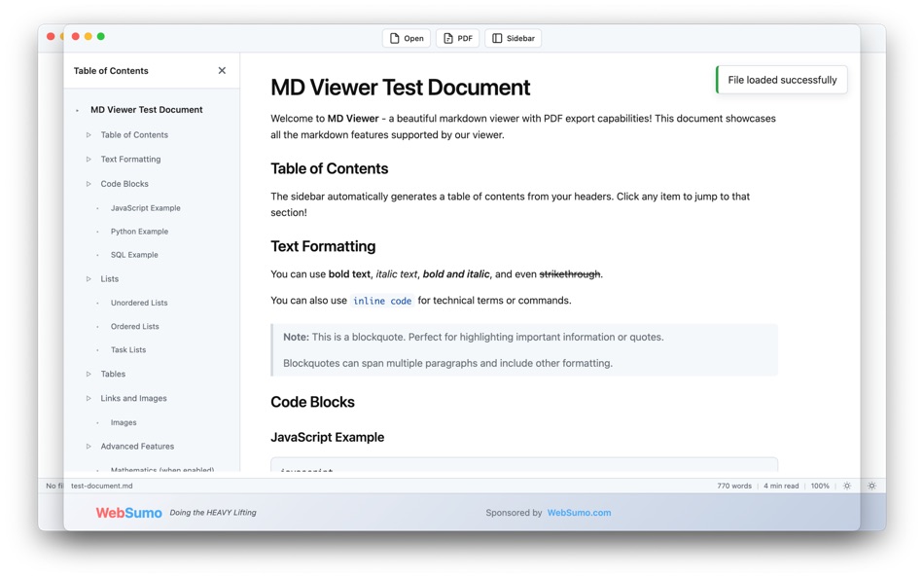Click the bullet beside MD Viewer Test Document
The width and height of the screenshot is (924, 578).
79,109
